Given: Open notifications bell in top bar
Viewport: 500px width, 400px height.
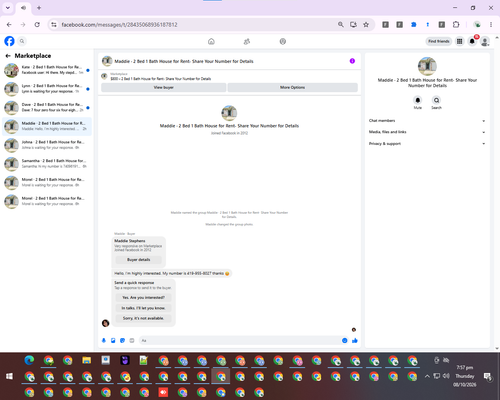Looking at the screenshot, I should [472, 41].
